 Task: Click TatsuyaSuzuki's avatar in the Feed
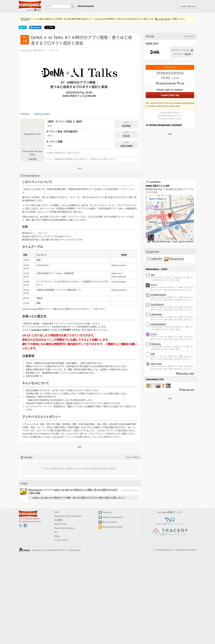(x=24, y=491)
